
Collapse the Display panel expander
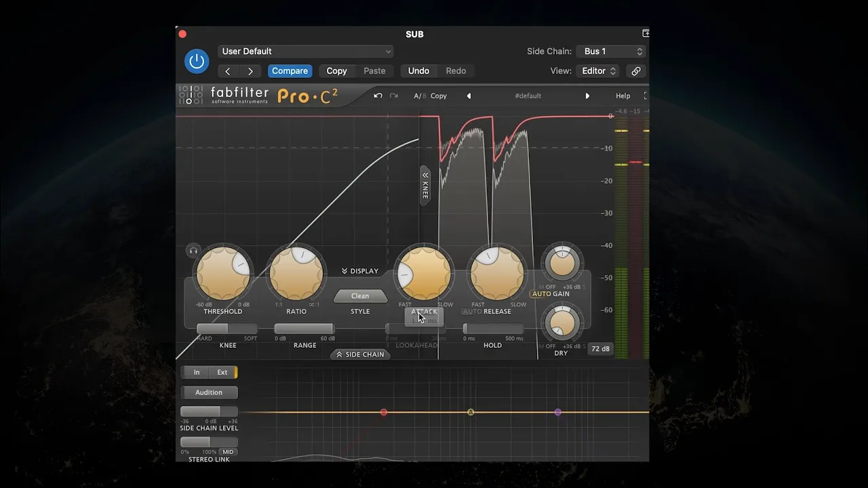click(x=360, y=271)
